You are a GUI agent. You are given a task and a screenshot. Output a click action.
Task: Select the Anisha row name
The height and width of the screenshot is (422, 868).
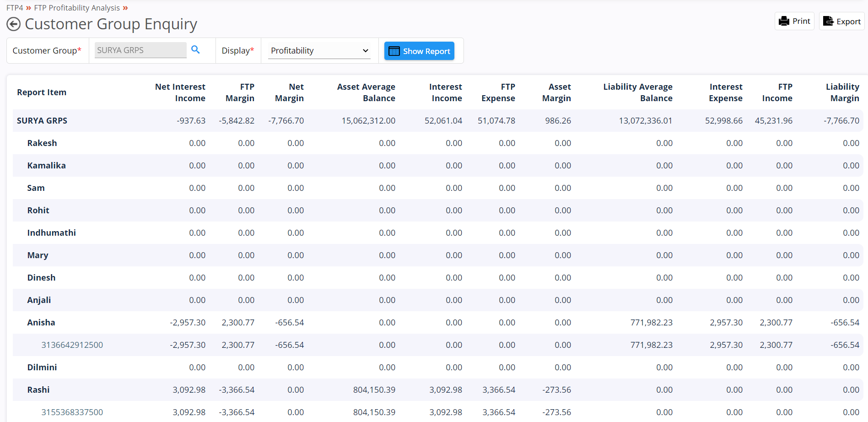[41, 323]
